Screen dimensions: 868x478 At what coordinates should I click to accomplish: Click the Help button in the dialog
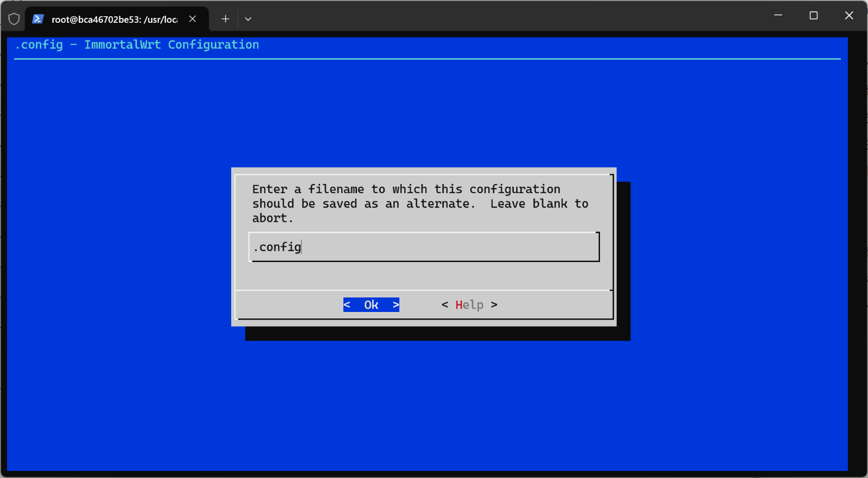tap(469, 305)
